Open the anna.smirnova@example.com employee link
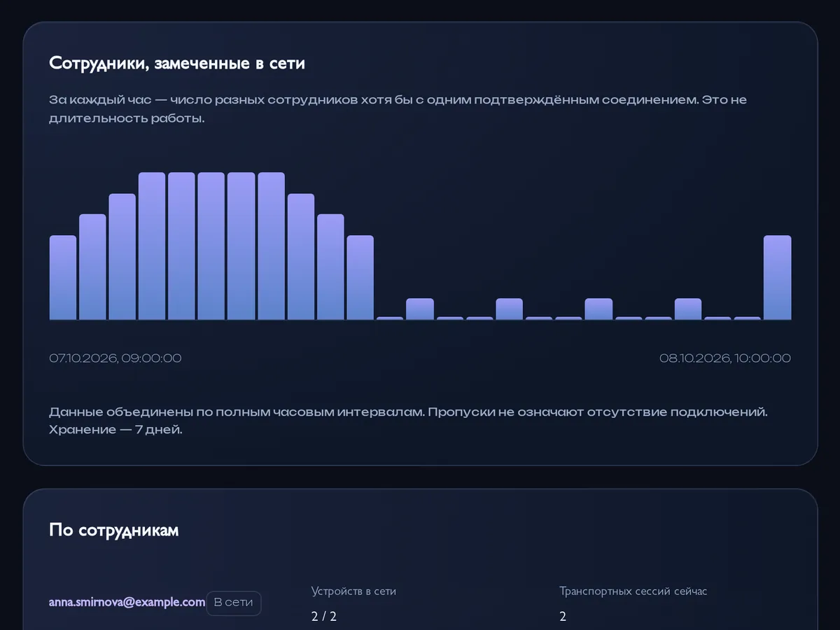The image size is (840, 630). click(127, 602)
